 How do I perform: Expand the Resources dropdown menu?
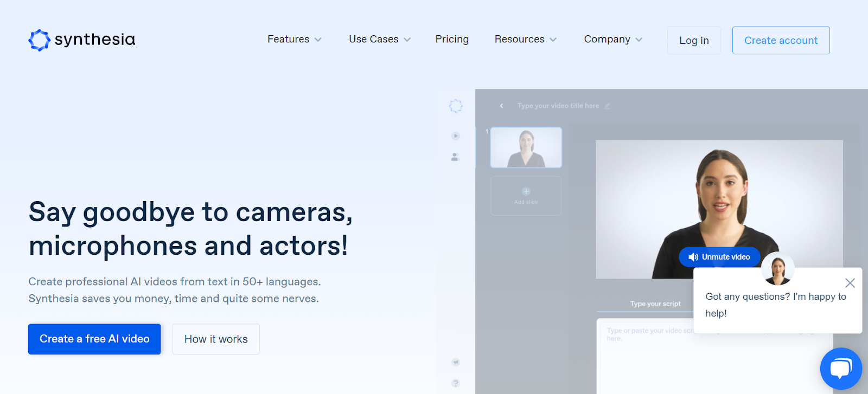tap(526, 39)
